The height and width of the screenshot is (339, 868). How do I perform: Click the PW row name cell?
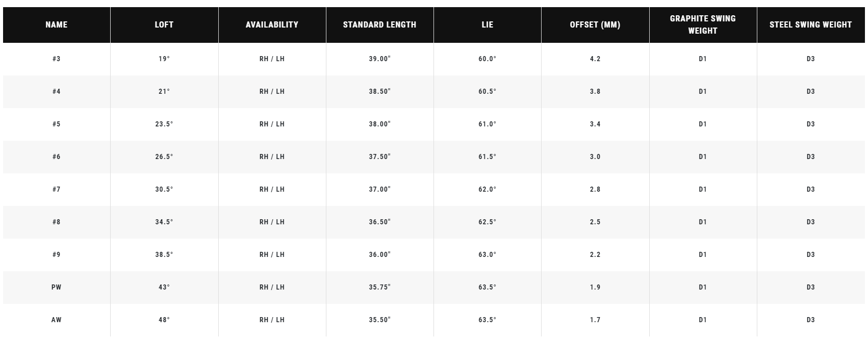tap(56, 287)
